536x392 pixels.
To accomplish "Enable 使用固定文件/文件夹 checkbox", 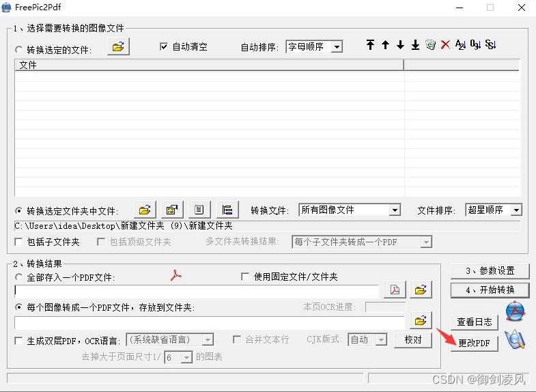I will (x=244, y=277).
